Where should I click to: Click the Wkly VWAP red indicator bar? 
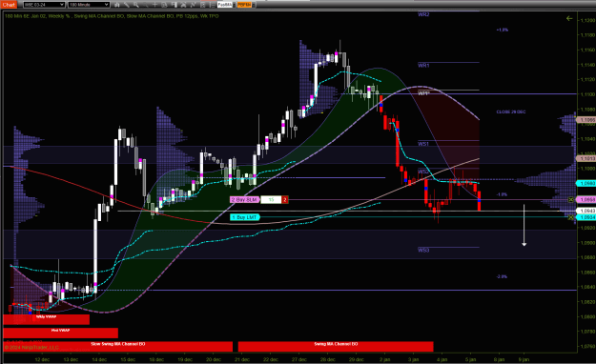pos(46,319)
